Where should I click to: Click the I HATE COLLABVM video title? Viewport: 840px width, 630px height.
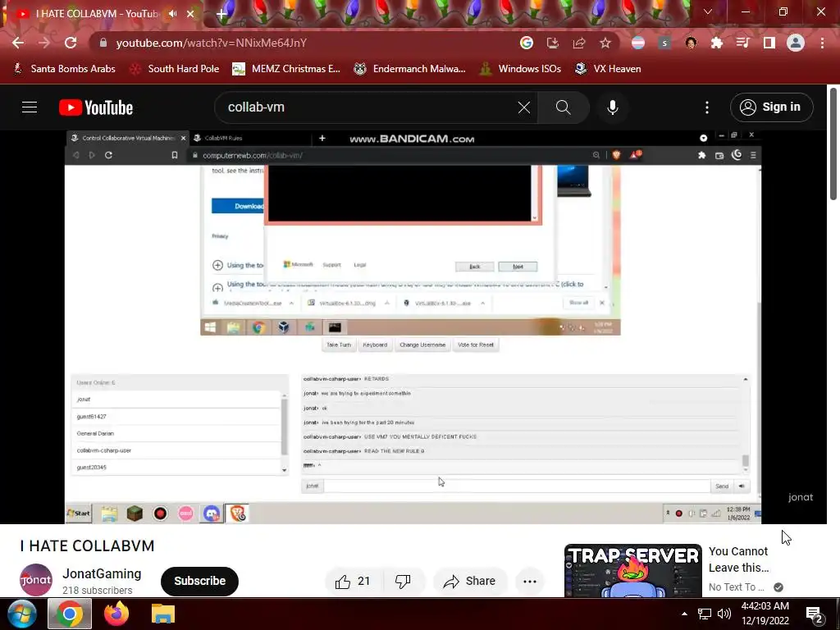[87, 546]
